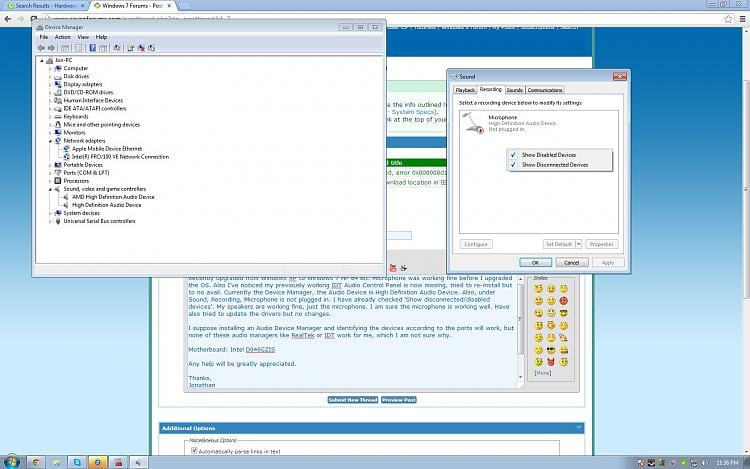Click Cancel in Sound dialog

click(x=572, y=262)
